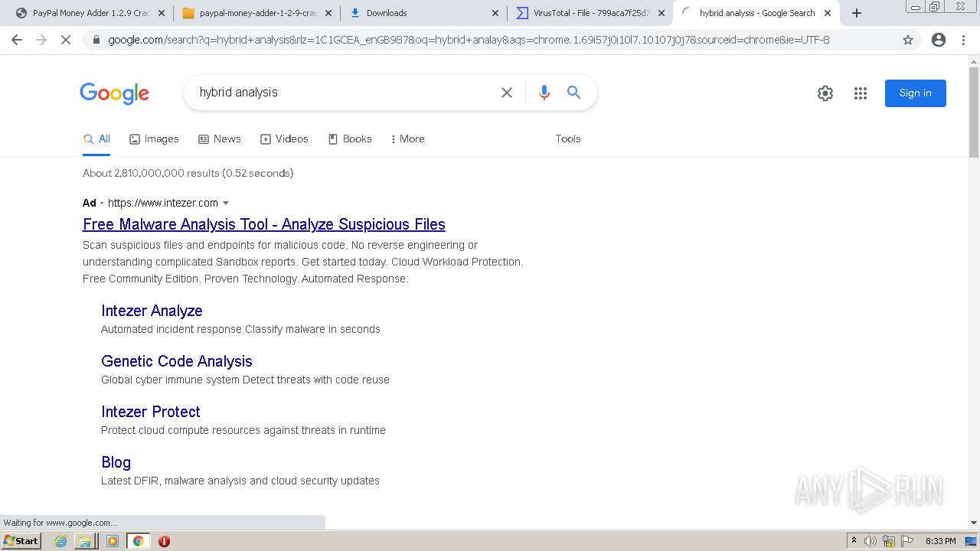Click in the hybrid analysis search field
980x551 pixels.
345,93
